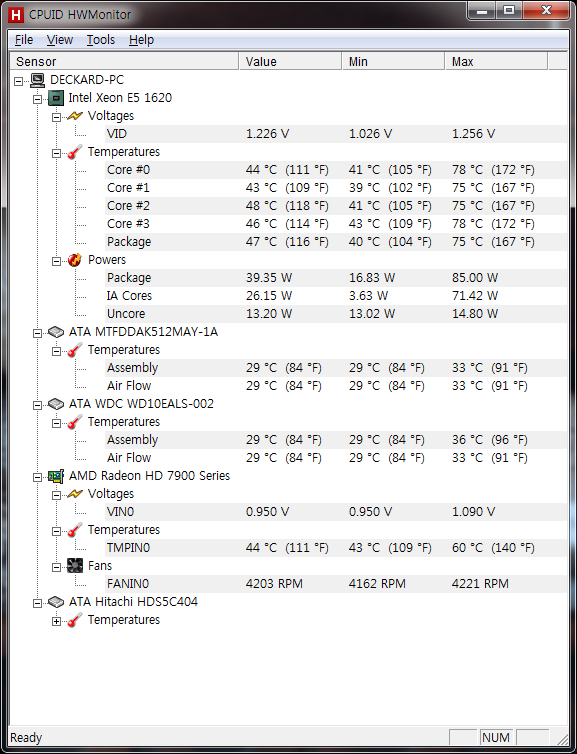The image size is (577, 754).
Task: Click the WD10EALS Temperatures thermometer icon
Action: click(75, 422)
